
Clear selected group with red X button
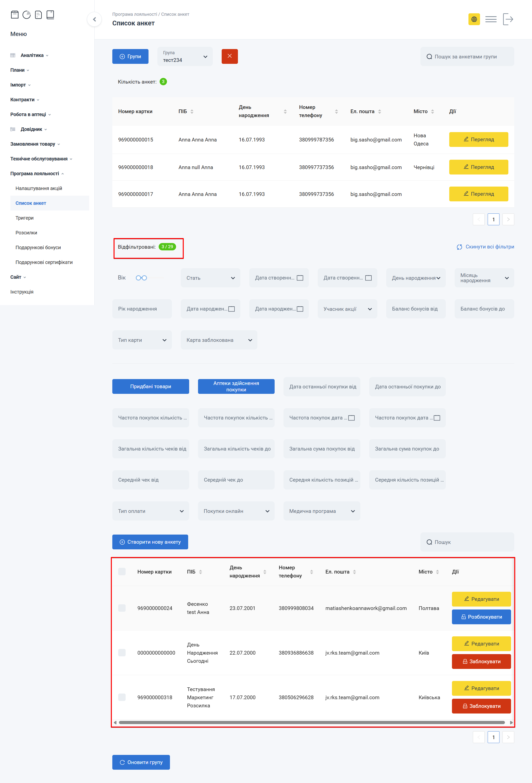click(x=230, y=56)
